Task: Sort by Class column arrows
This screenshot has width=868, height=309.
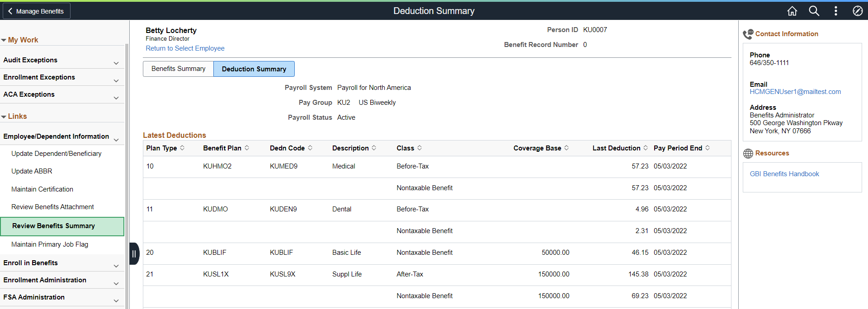Action: pyautogui.click(x=420, y=148)
